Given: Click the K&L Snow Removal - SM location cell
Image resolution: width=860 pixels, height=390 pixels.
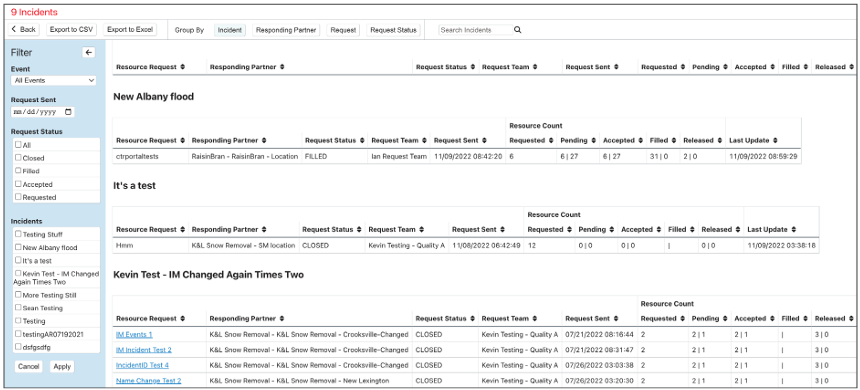Looking at the screenshot, I should (x=244, y=245).
